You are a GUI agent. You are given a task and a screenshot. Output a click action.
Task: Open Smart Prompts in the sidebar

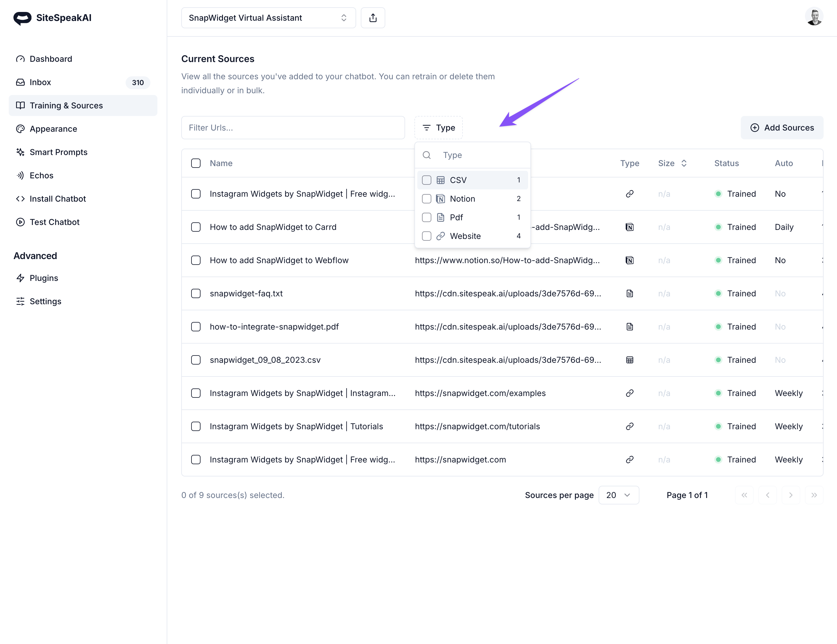(x=58, y=152)
